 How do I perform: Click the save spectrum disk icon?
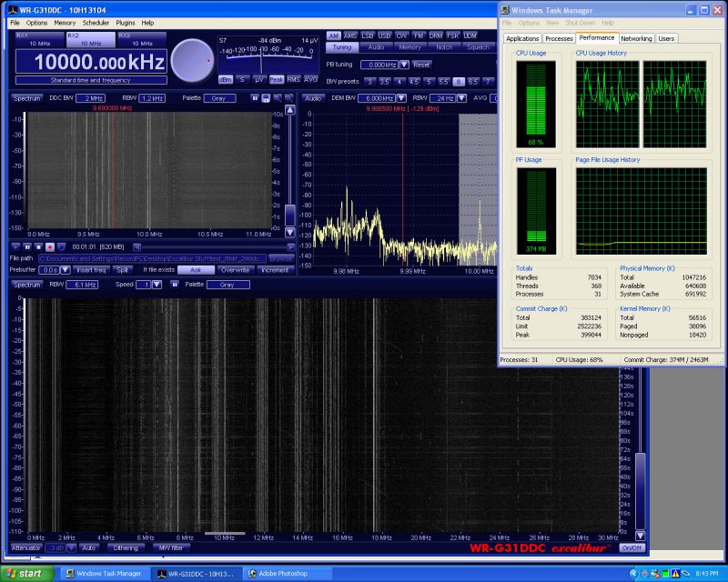266,98
